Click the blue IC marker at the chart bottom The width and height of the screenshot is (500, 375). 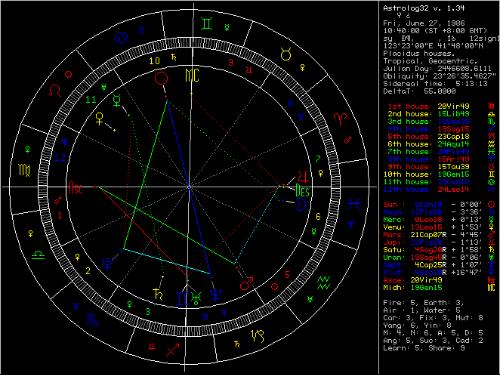coord(182,299)
